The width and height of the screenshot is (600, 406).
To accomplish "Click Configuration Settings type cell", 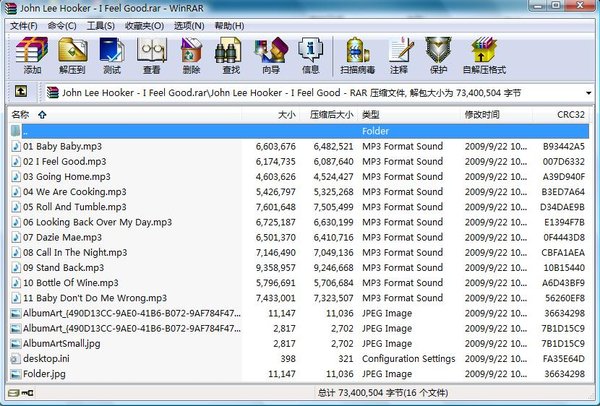I will (x=409, y=359).
